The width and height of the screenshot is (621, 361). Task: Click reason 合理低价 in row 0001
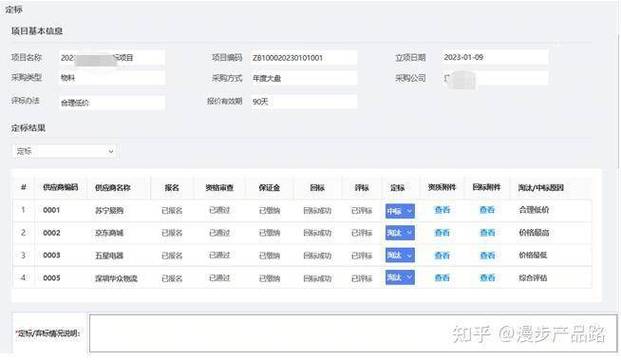534,210
